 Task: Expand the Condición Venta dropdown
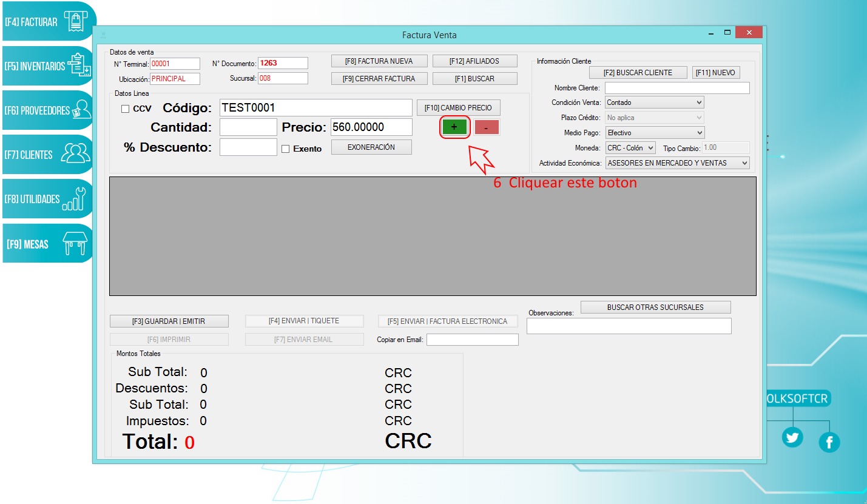655,102
